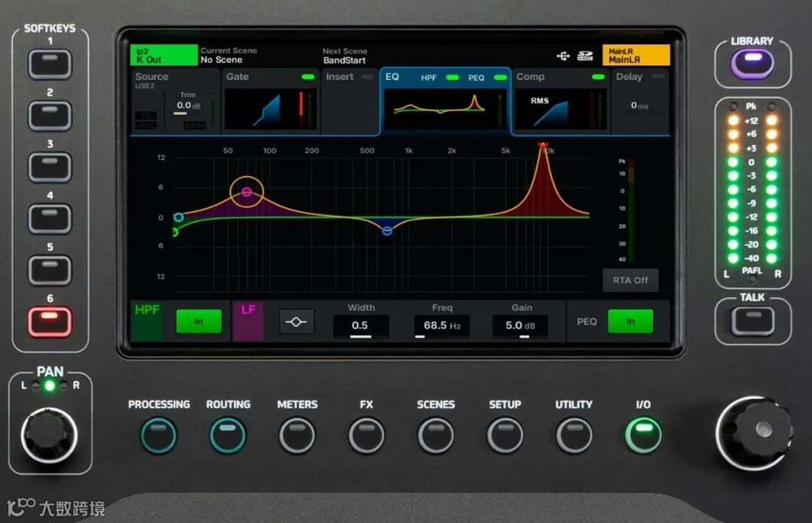Screen dimensions: 812x523
Task: Select the green HPF label box
Action: pyautogui.click(x=147, y=321)
